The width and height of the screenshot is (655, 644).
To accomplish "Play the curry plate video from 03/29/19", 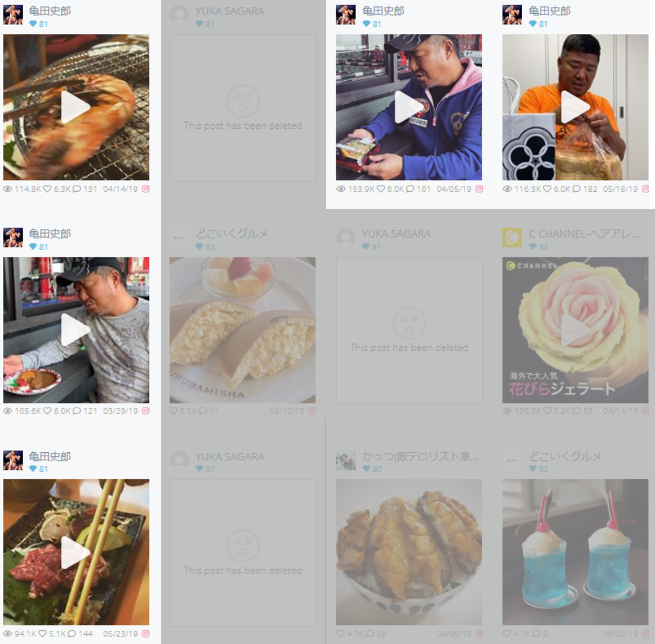I will click(76, 330).
